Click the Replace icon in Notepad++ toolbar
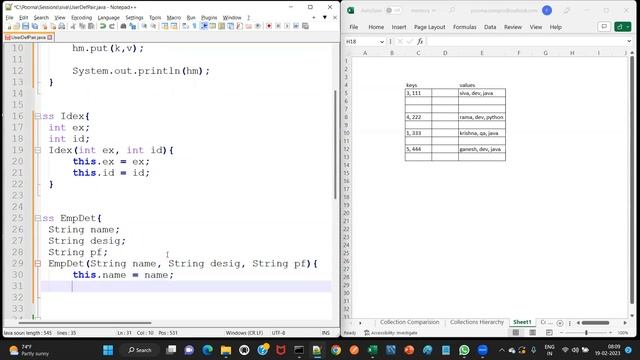 tap(133, 26)
